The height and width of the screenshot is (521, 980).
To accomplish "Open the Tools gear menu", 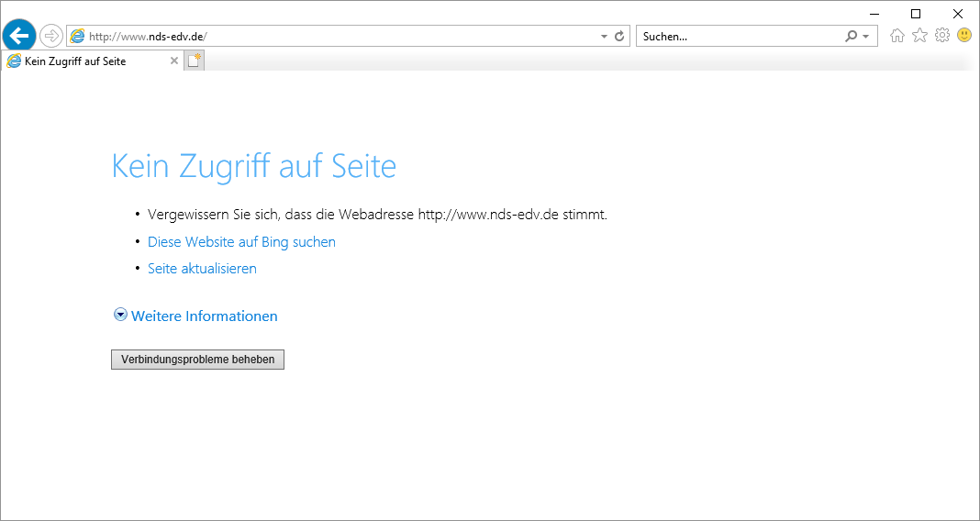I will 941,36.
